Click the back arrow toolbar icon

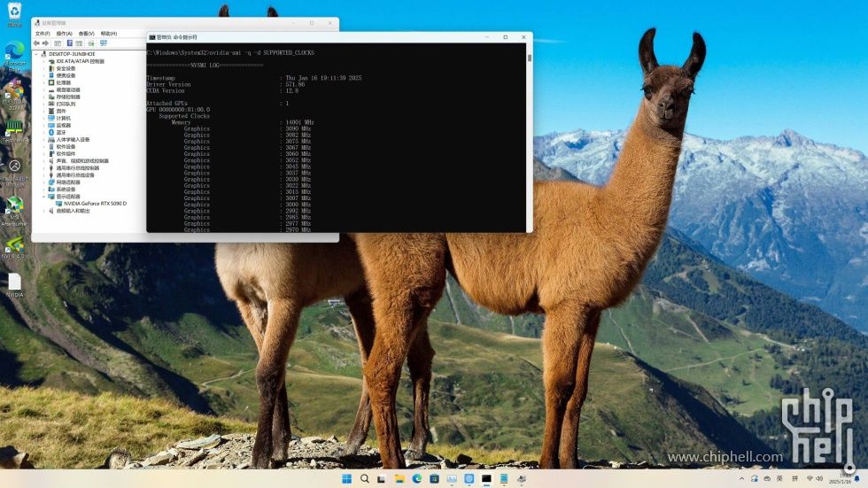36,43
